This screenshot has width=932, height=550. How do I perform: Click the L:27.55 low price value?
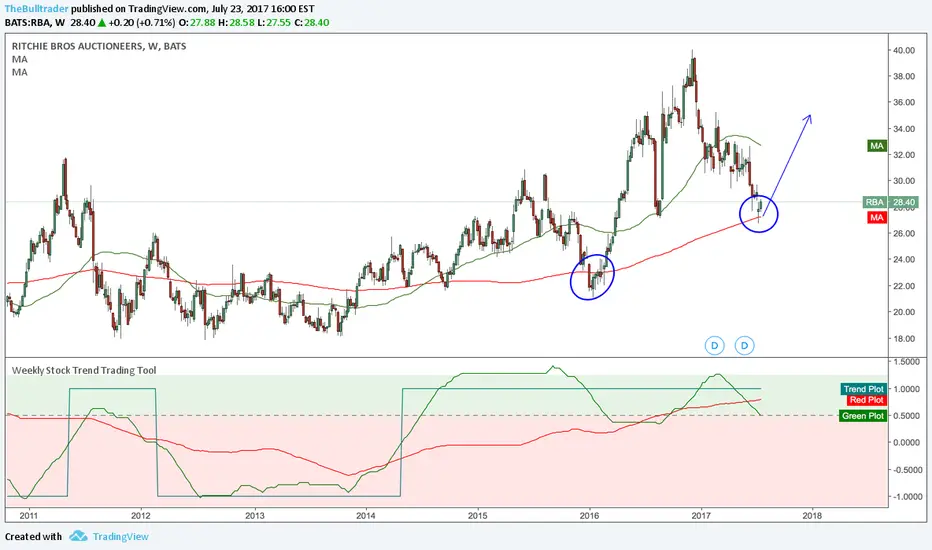click(274, 23)
